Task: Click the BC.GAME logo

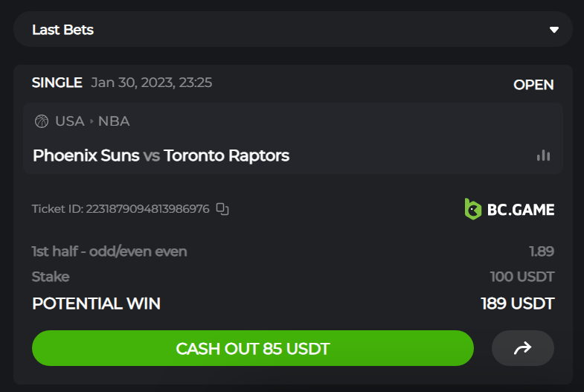Action: [x=510, y=209]
